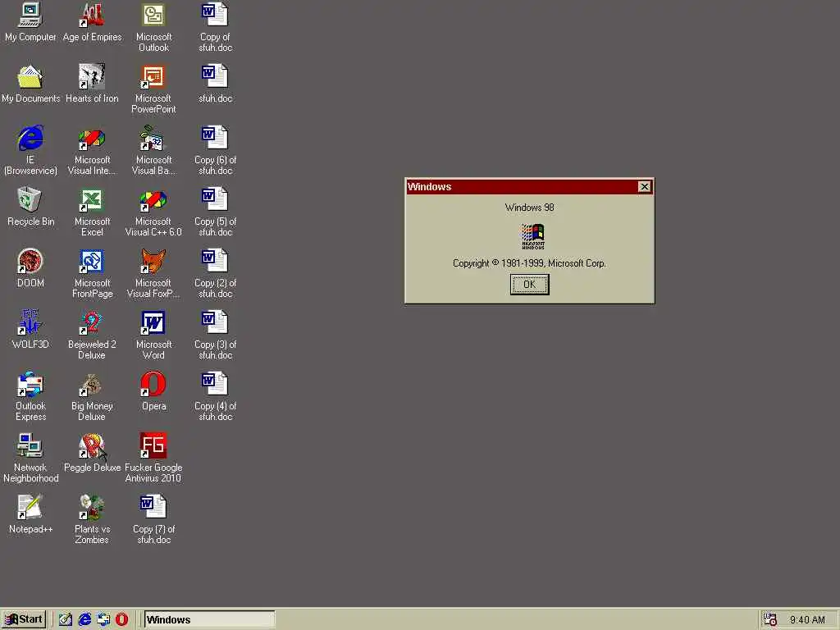Click the Task Scheduler tray icon
The height and width of the screenshot is (630, 840).
769,619
